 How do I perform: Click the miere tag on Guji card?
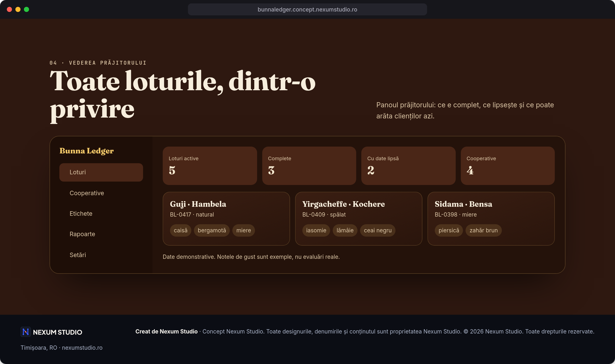[x=244, y=230]
